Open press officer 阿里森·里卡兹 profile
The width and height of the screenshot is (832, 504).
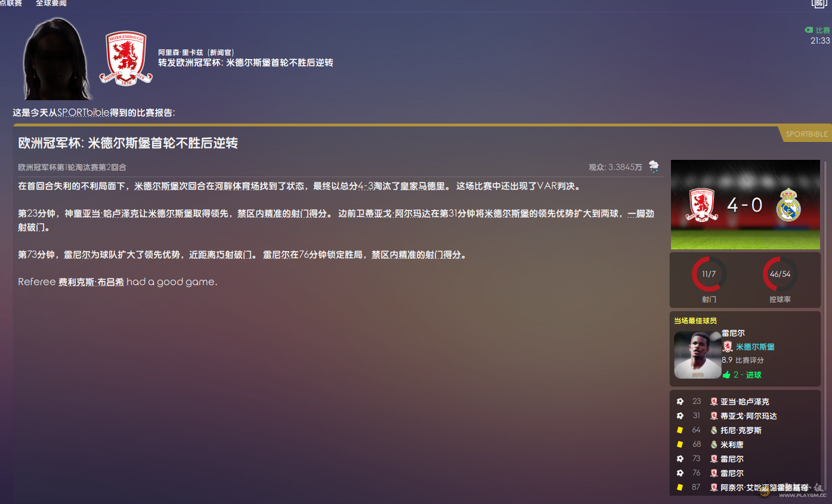tap(181, 53)
